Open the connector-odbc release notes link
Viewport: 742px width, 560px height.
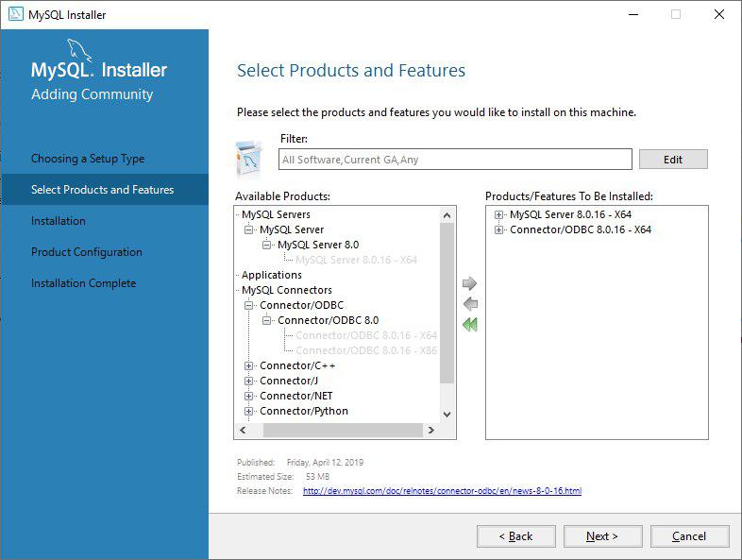pyautogui.click(x=442, y=491)
